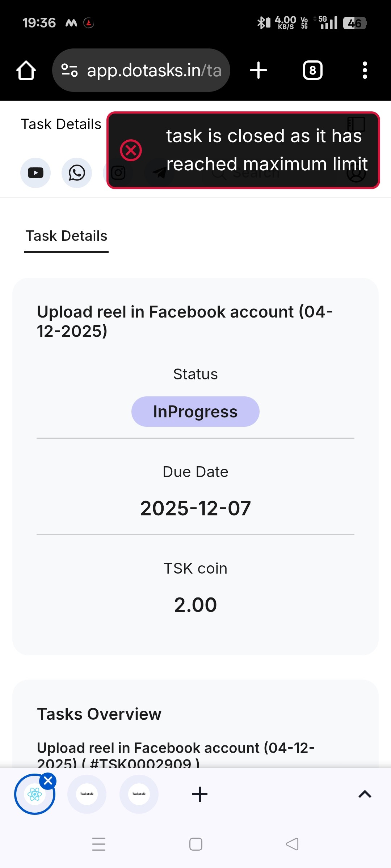Dismiss the red error notification icon

(x=131, y=150)
